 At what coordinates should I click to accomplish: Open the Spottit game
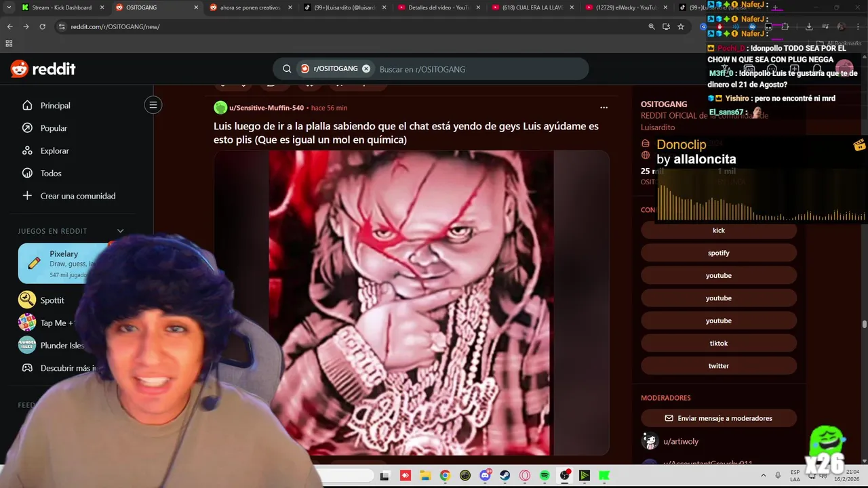(42, 300)
